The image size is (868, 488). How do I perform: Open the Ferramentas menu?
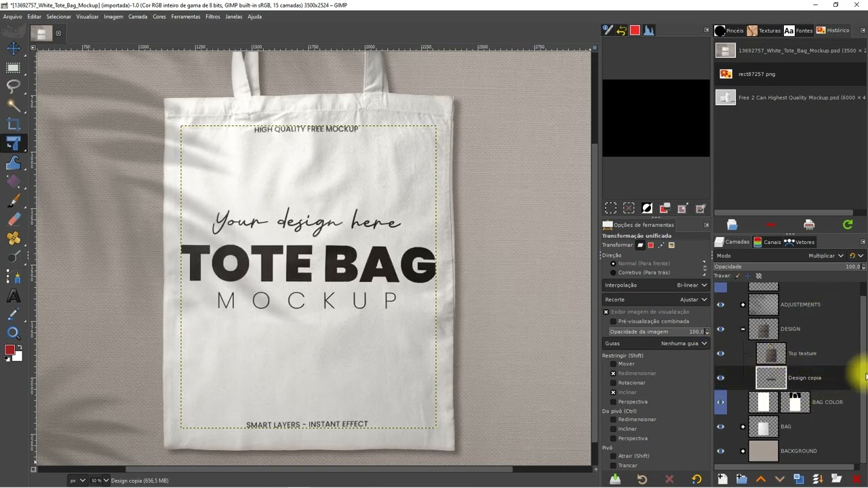tap(185, 16)
